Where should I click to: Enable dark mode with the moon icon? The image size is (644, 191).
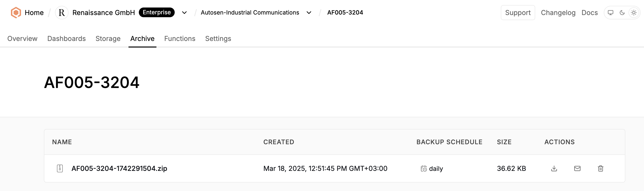pyautogui.click(x=622, y=13)
